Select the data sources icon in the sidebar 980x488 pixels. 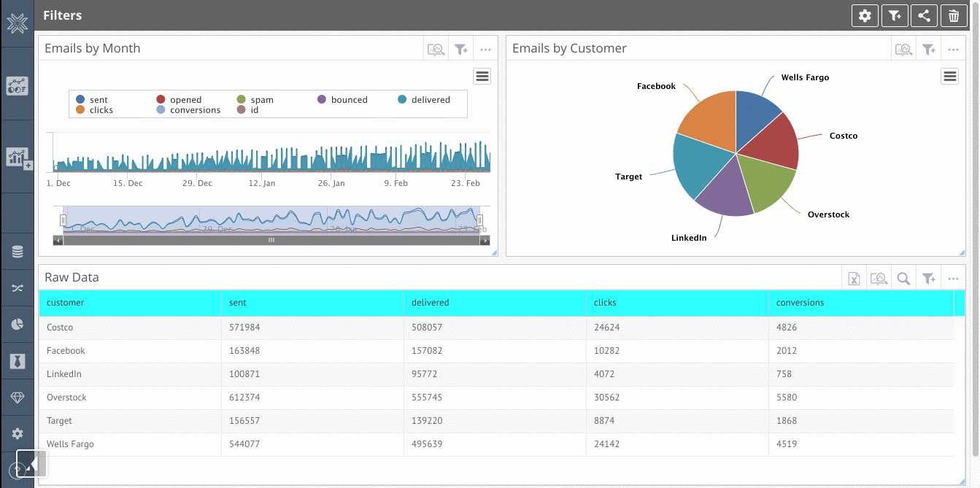[x=17, y=251]
